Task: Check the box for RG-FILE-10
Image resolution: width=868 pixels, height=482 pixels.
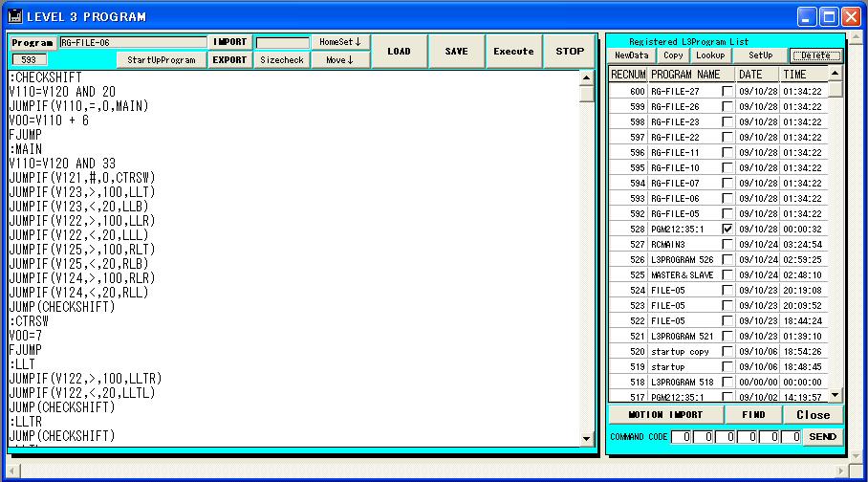Action: tap(727, 168)
